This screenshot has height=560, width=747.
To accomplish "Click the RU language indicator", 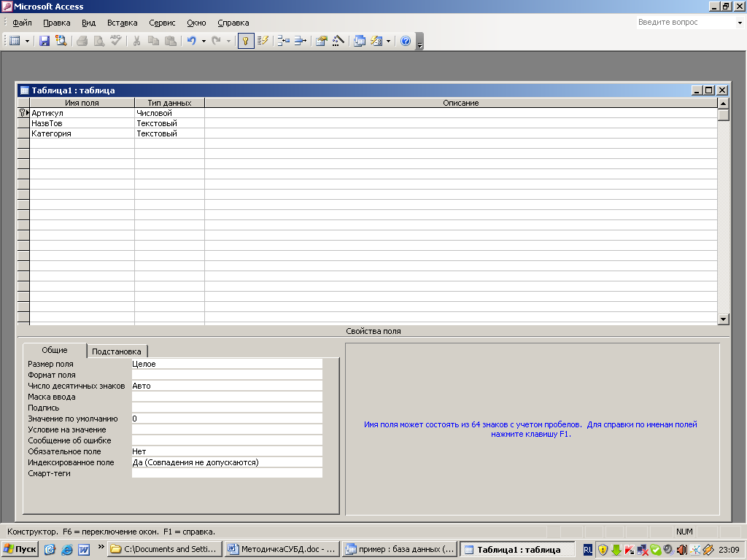I will (588, 550).
